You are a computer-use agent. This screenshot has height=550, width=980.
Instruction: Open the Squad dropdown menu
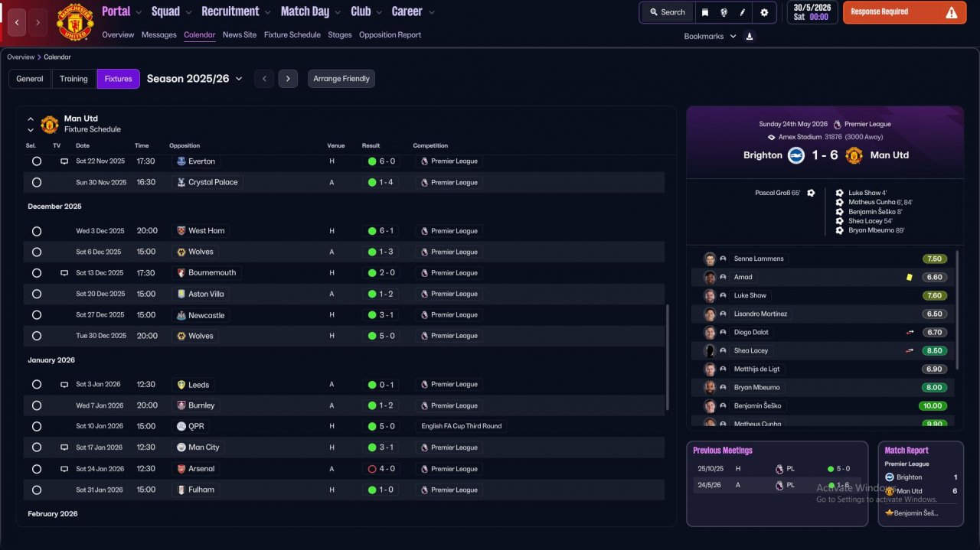click(171, 11)
